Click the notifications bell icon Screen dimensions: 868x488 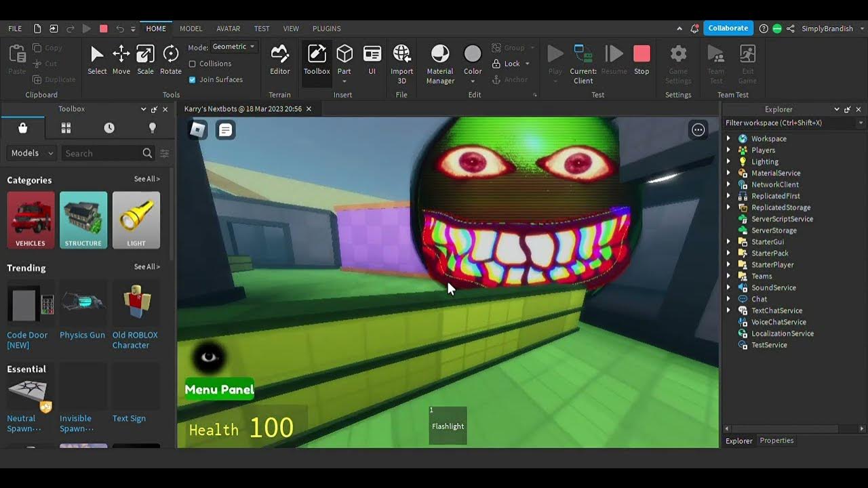[x=694, y=28]
